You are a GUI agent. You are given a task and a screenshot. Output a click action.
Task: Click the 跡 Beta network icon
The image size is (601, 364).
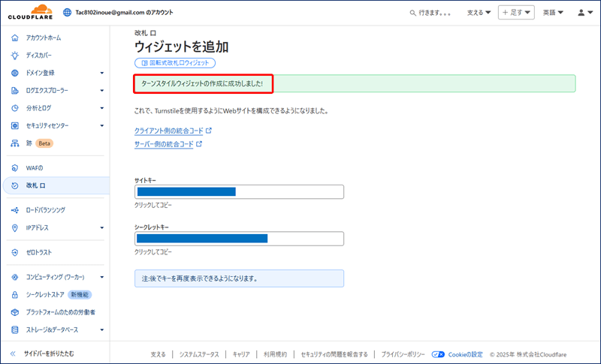[x=15, y=143]
